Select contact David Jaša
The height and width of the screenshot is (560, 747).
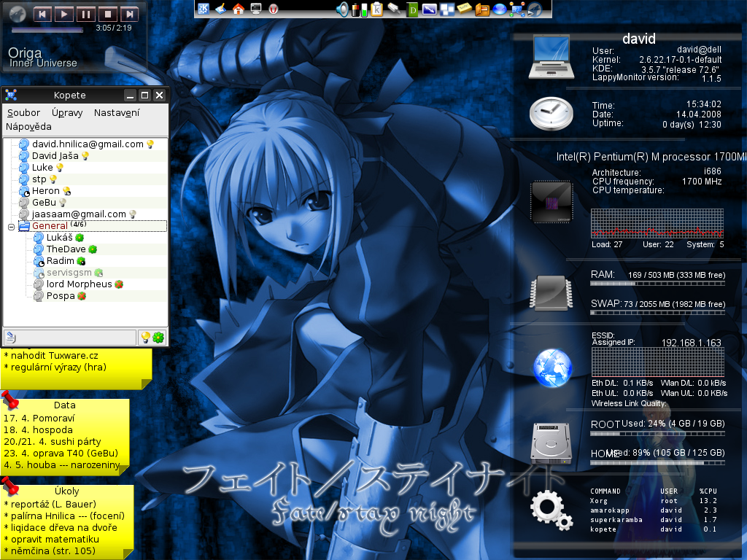pos(55,156)
